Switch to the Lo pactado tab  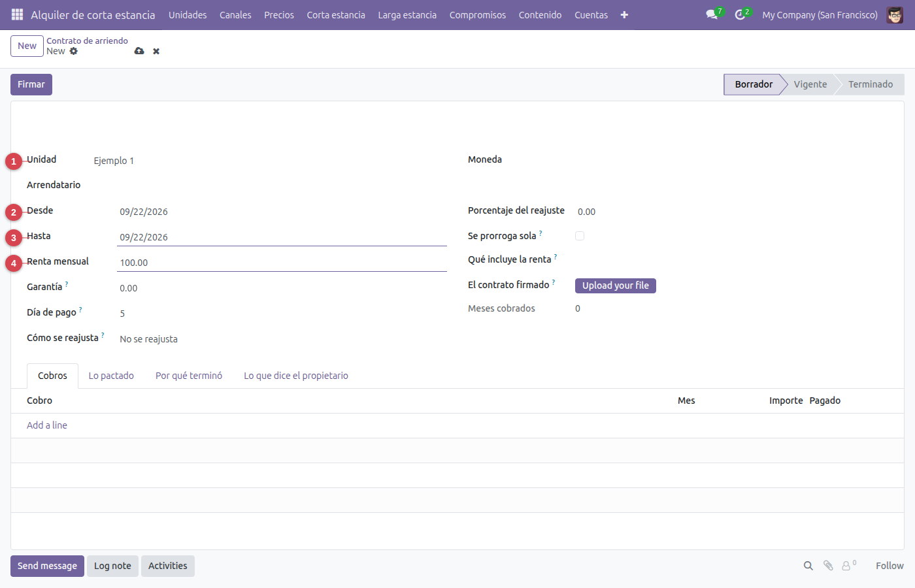coord(111,376)
